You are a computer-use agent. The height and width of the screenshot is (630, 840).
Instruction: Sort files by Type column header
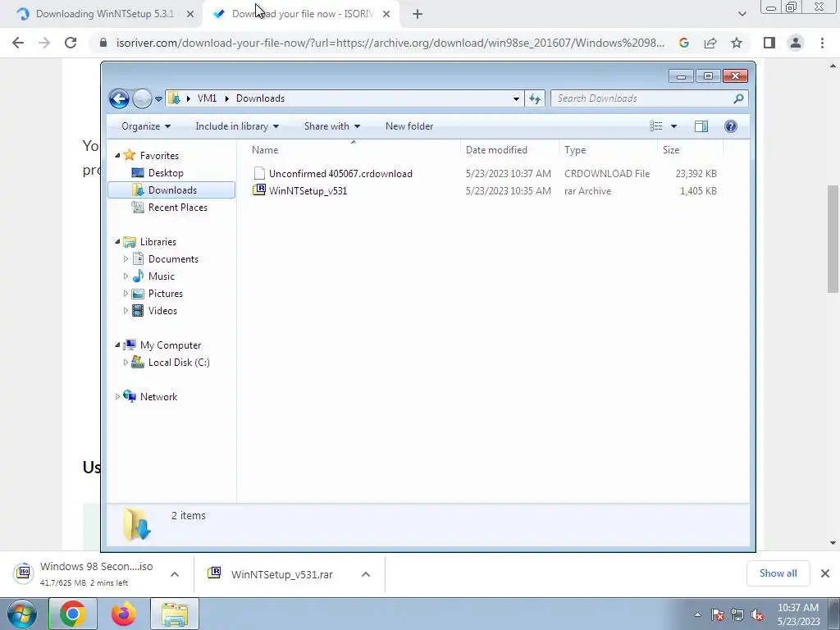pyautogui.click(x=608, y=150)
